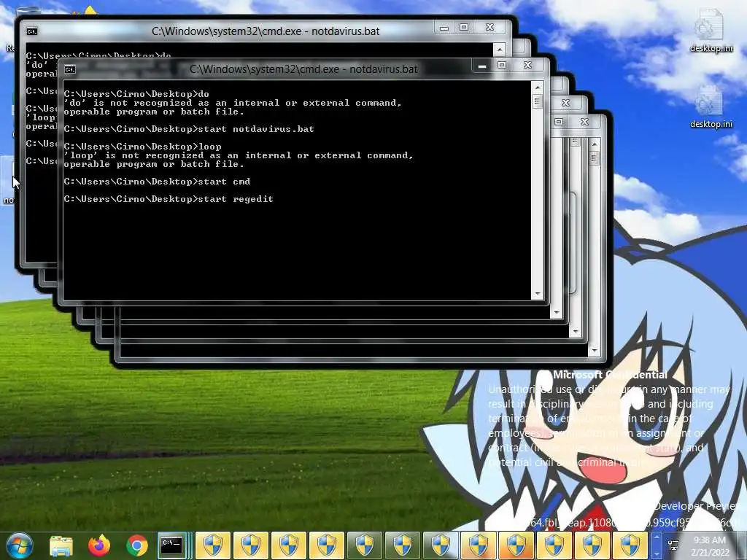
Task: Click the 'start regedit' line in front console
Action: [169, 199]
